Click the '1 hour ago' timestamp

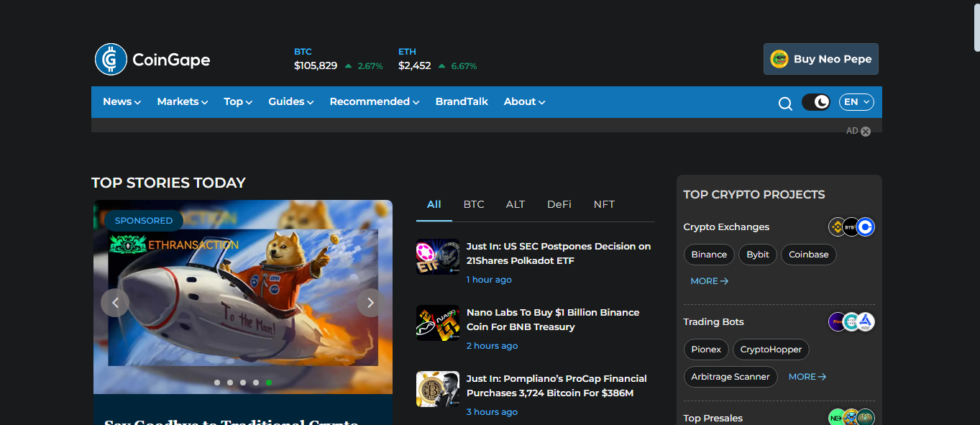[489, 280]
